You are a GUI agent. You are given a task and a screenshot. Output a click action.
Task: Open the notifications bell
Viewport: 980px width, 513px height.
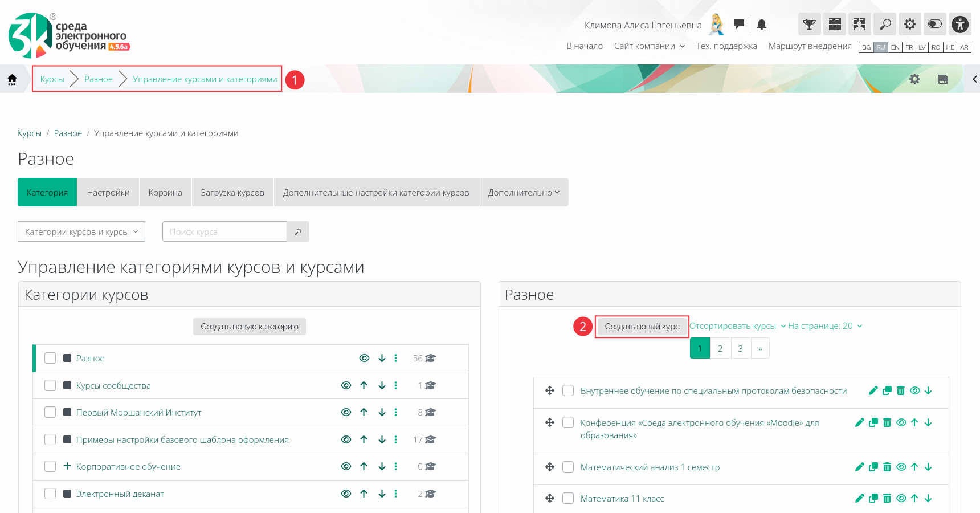(x=762, y=25)
